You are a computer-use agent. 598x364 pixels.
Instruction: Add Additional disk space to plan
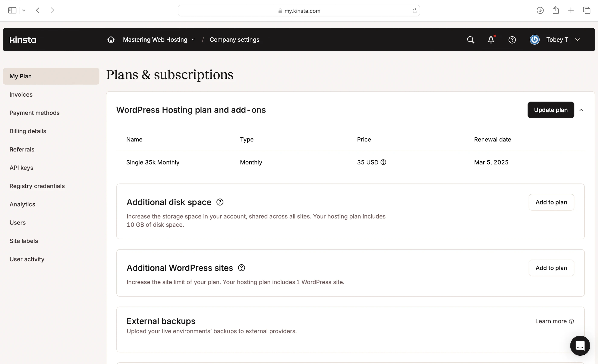[551, 202]
